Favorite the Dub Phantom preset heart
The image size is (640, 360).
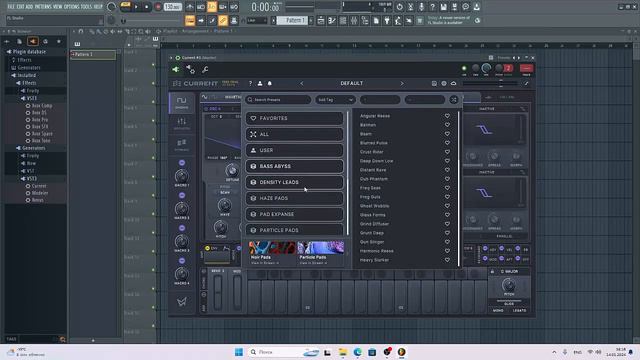click(447, 179)
